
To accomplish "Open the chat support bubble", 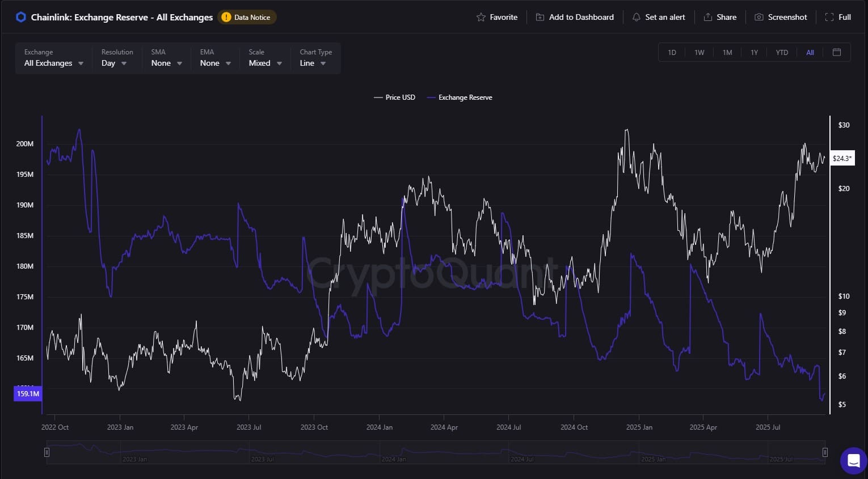I will 854,461.
